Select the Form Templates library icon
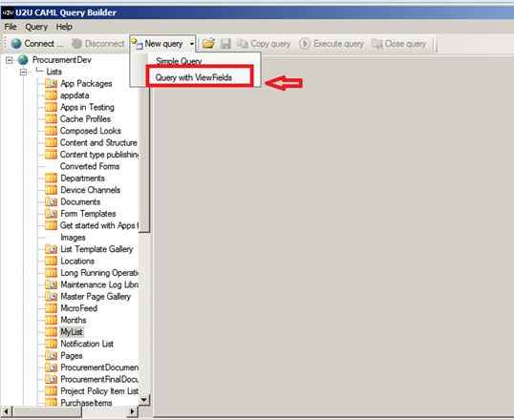This screenshot has height=420, width=514. [x=51, y=214]
